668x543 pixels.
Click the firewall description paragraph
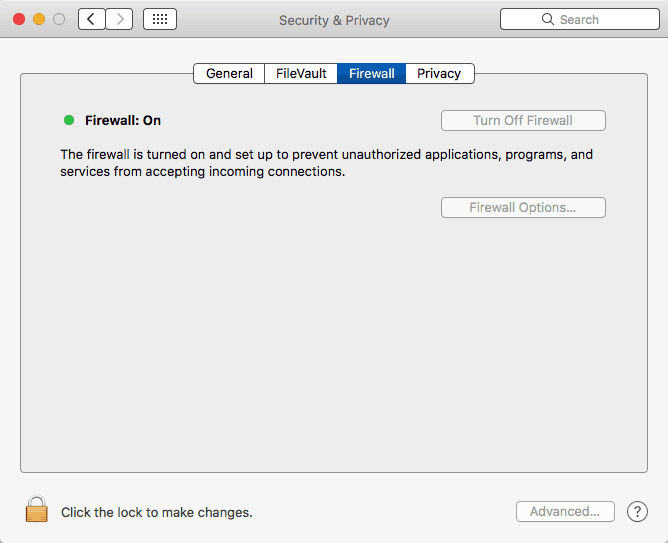tap(326, 163)
